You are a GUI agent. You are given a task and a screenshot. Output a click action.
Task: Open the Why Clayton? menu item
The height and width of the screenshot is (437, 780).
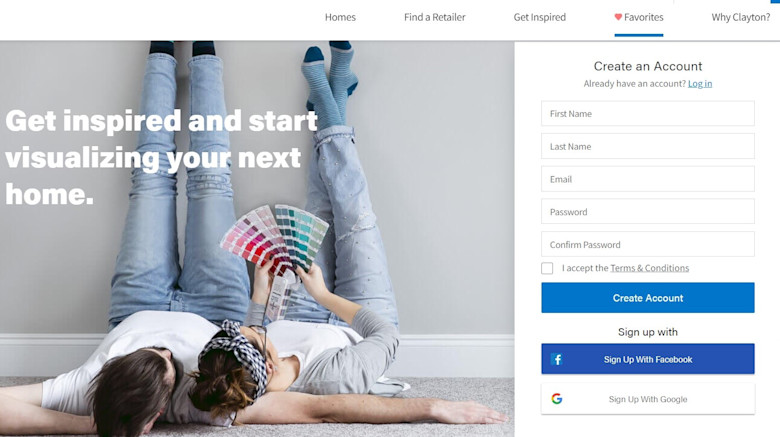click(741, 17)
